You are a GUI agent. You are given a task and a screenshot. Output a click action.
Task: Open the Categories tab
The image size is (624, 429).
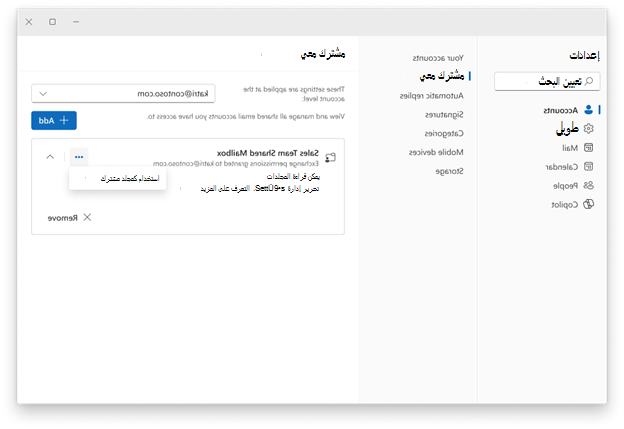click(x=444, y=134)
